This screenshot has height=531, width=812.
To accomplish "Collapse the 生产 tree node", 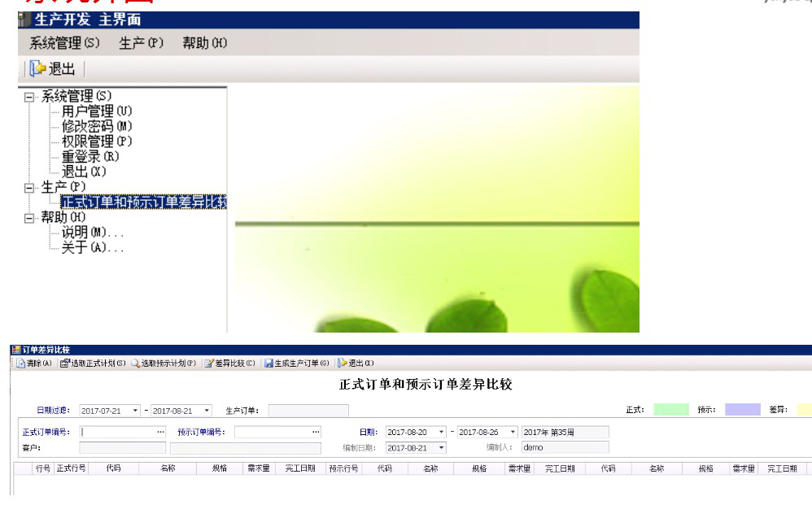I will tap(30, 188).
